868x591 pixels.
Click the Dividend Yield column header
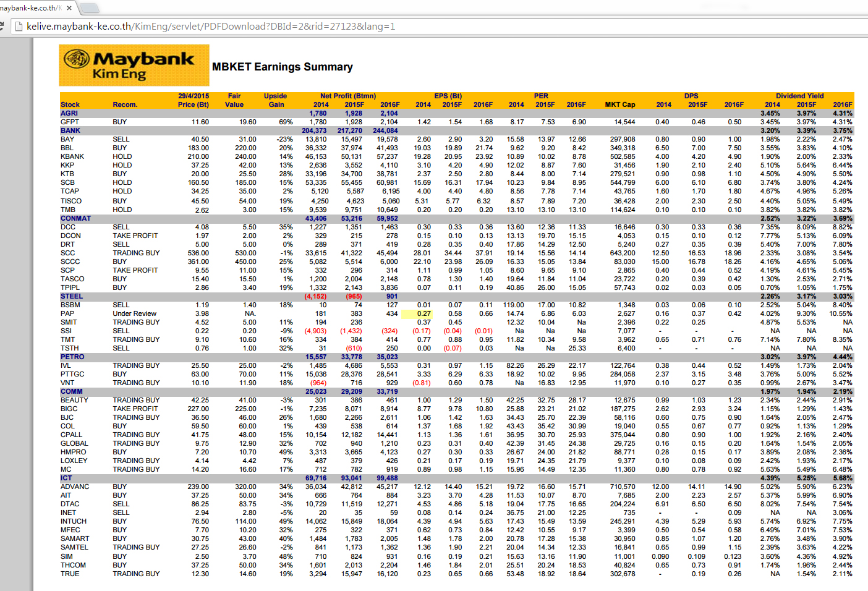coord(799,96)
